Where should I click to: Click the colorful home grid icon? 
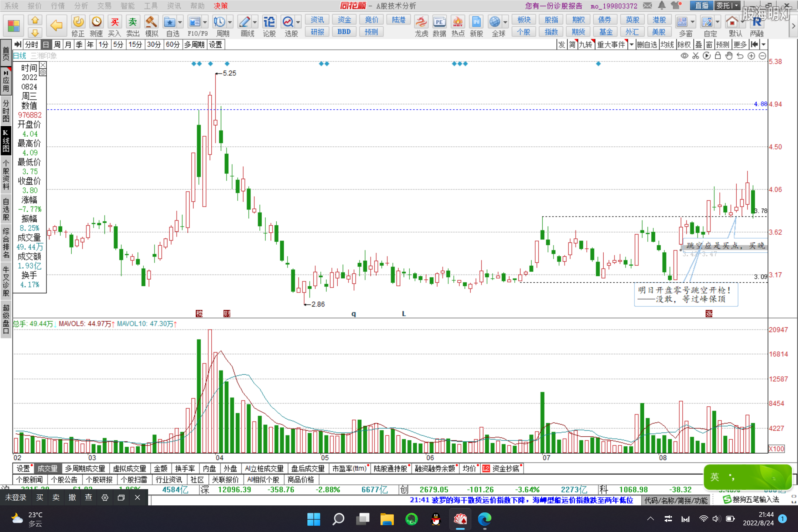(14, 26)
